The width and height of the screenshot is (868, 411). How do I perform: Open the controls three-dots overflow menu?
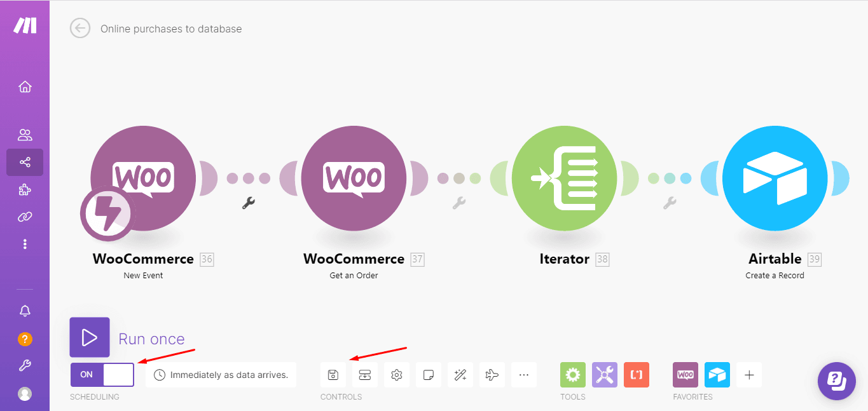(523, 375)
